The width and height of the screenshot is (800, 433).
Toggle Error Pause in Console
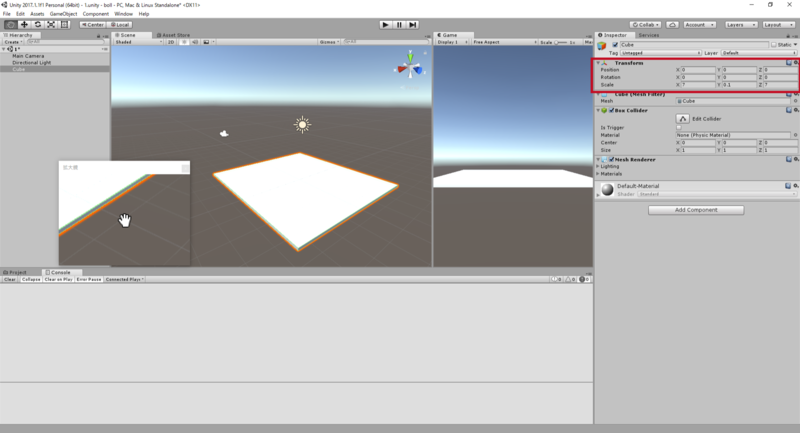click(x=89, y=279)
